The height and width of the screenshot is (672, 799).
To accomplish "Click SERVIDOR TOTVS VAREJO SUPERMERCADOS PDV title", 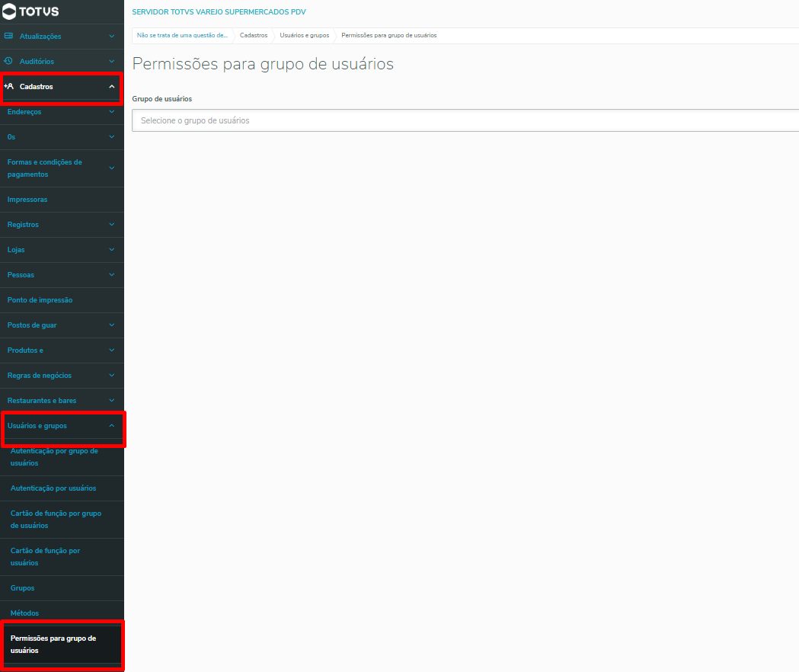I will [x=219, y=11].
